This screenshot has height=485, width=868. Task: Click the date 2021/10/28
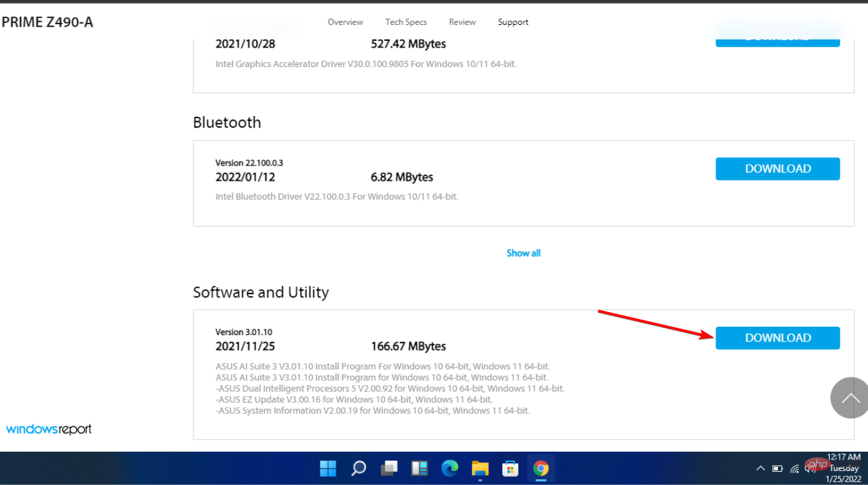pos(246,44)
